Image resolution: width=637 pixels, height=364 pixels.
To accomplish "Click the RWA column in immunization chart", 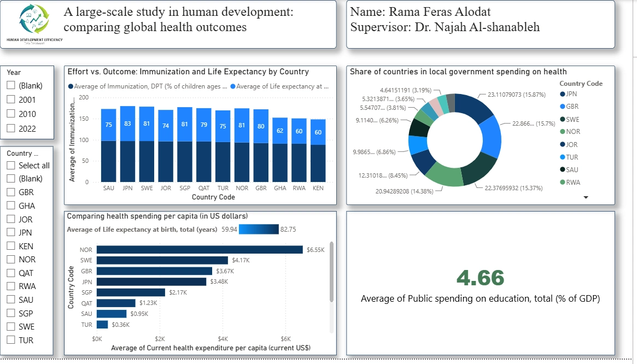I will coord(299,150).
